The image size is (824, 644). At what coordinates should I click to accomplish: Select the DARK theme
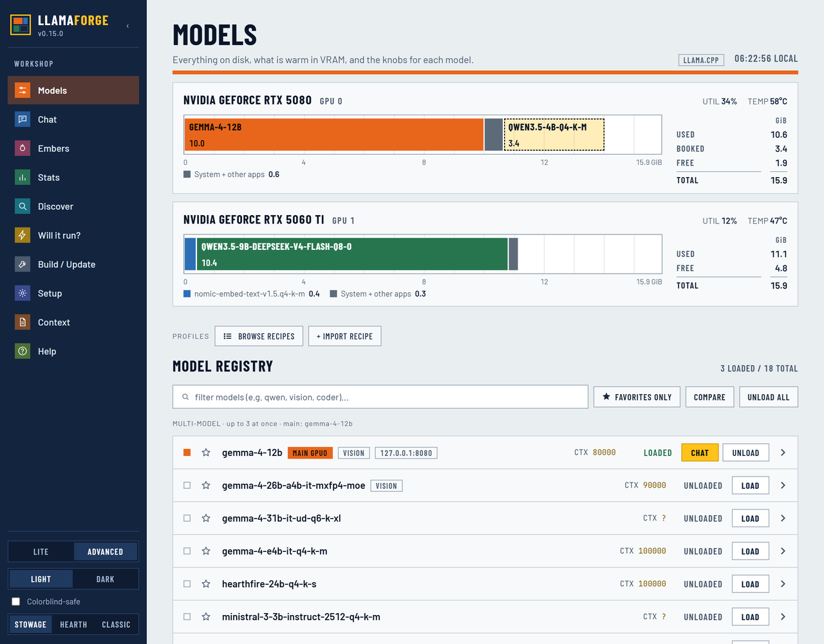tap(106, 579)
